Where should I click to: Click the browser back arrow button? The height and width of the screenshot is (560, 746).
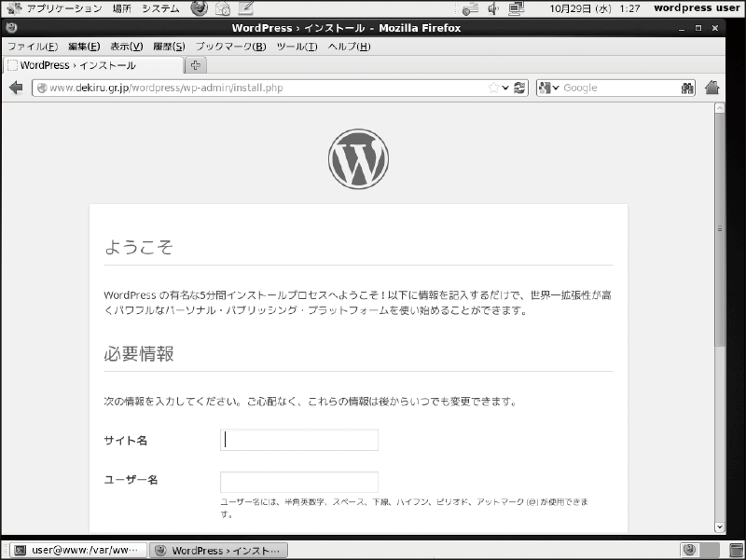tap(16, 88)
